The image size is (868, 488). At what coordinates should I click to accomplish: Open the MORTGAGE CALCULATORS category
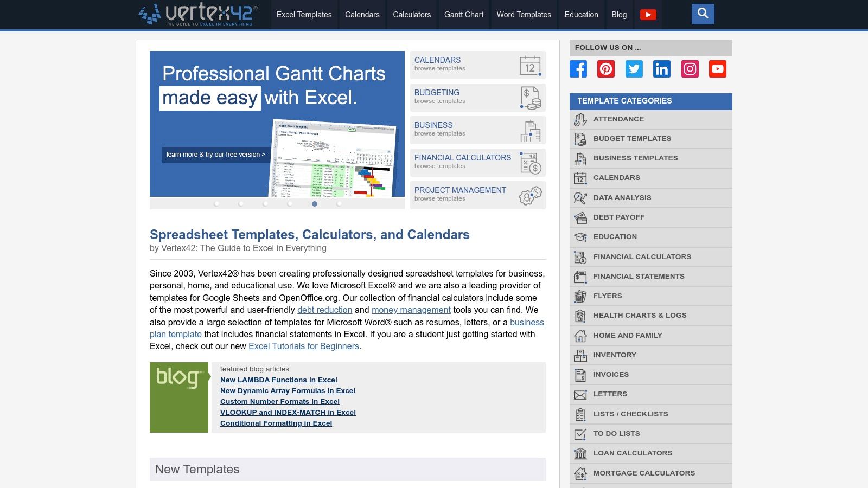(644, 473)
